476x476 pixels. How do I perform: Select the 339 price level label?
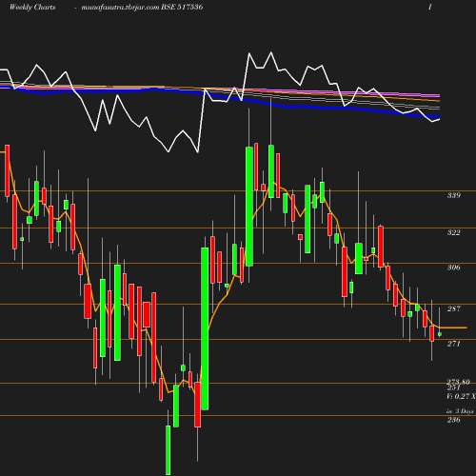click(454, 195)
